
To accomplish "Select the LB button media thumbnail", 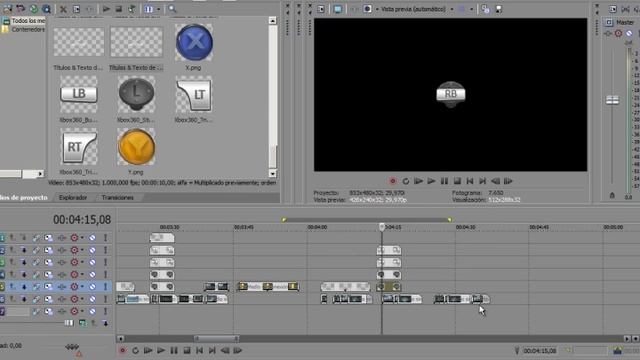I will coord(79,94).
